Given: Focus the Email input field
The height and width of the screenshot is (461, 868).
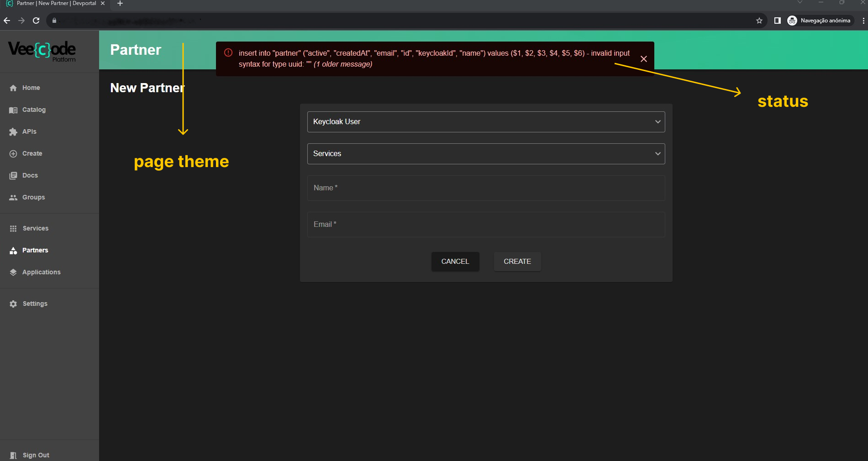Looking at the screenshot, I should (x=486, y=225).
